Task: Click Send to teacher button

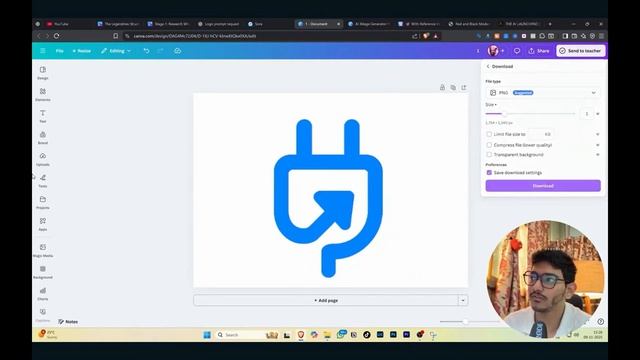Action: 580,51
